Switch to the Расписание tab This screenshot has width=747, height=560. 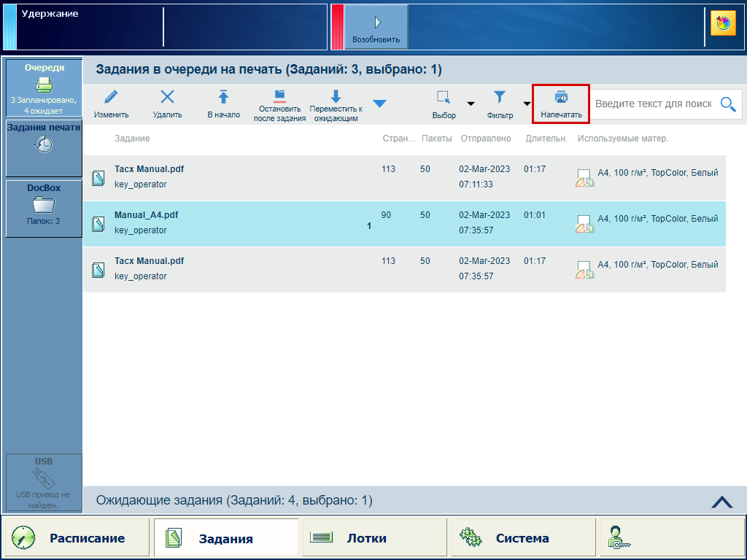[76, 538]
